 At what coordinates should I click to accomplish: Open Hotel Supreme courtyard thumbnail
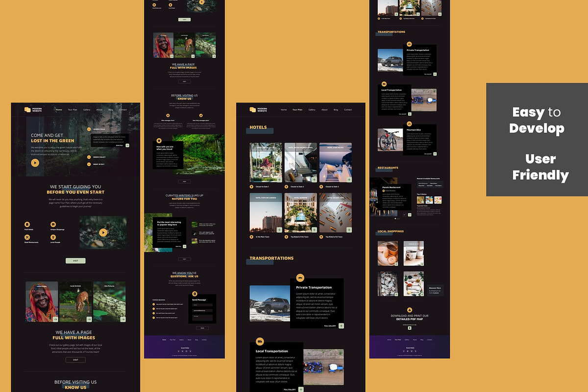300,213
